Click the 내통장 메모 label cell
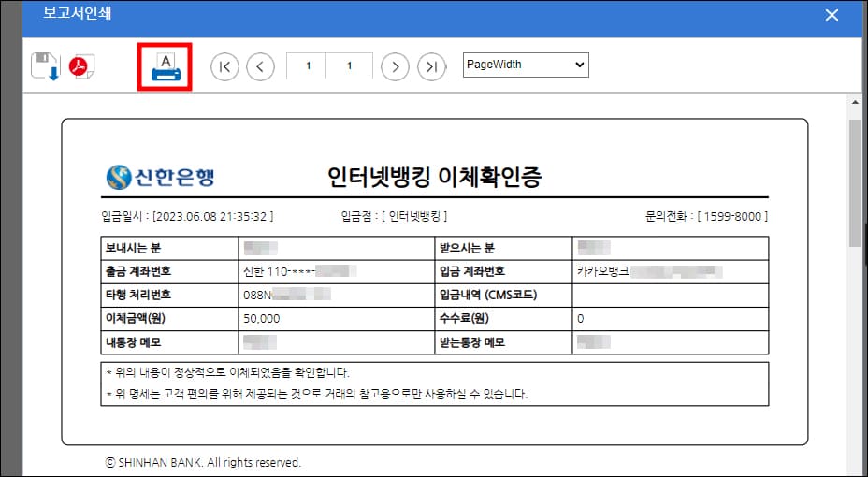Screen dimensions: 868x477 [x=169, y=342]
